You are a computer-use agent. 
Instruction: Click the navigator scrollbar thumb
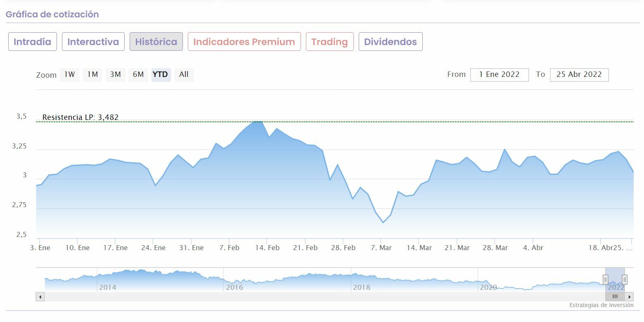(x=615, y=297)
